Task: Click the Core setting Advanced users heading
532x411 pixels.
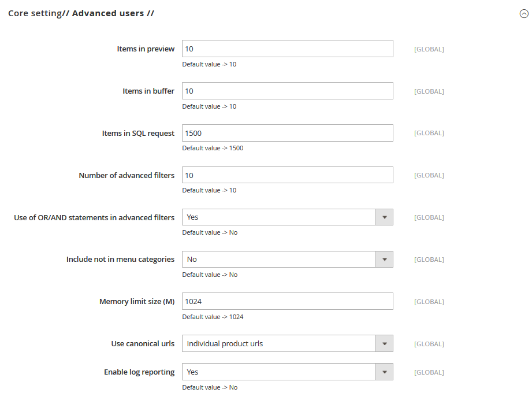Action: pos(81,13)
